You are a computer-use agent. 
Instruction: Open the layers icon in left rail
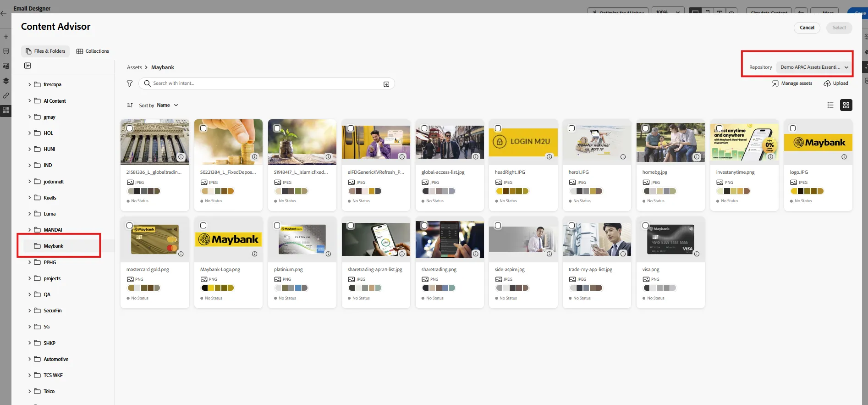(x=6, y=81)
